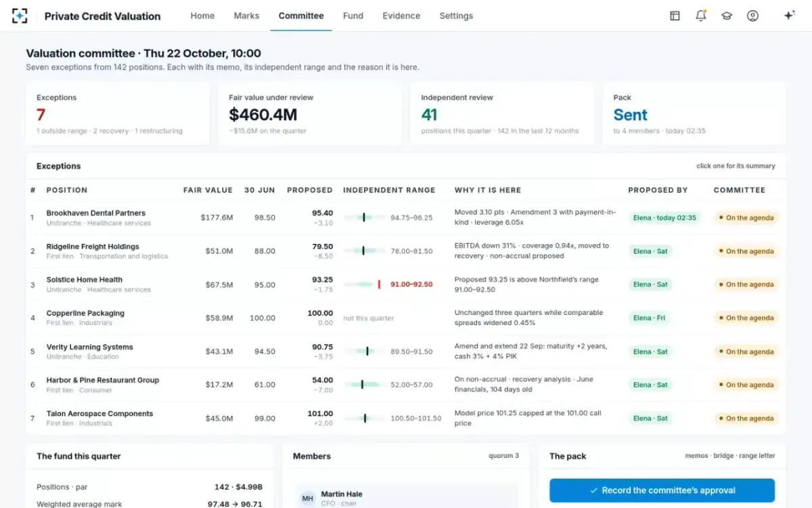Open the user profile icon
The image size is (812, 508).
pyautogui.click(x=752, y=16)
